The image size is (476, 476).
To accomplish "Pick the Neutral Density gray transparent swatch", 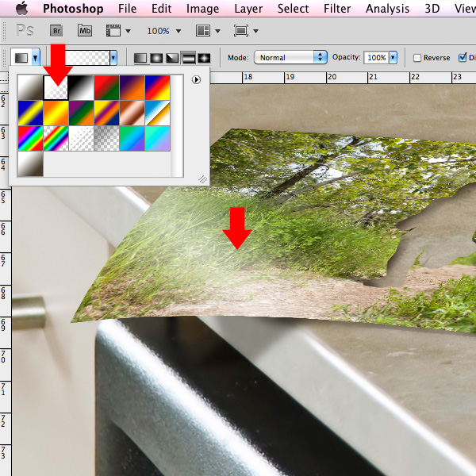I will coord(106,138).
